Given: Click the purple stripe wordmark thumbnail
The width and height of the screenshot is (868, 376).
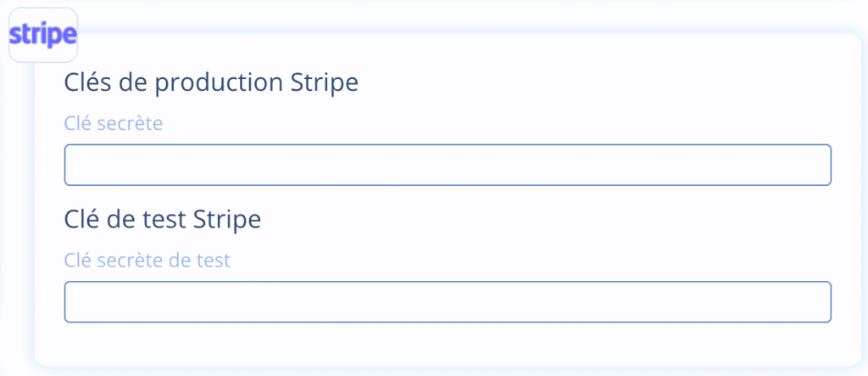Looking at the screenshot, I should point(42,35).
